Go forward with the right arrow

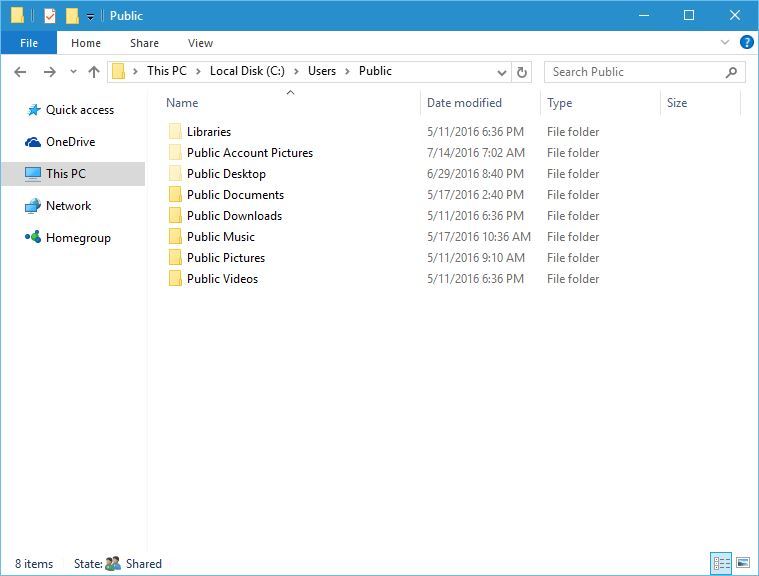point(49,72)
